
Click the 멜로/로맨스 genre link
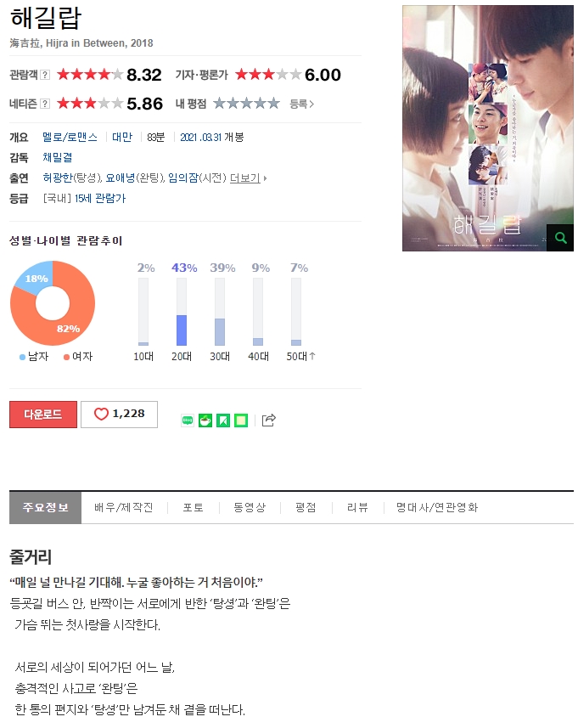click(70, 137)
